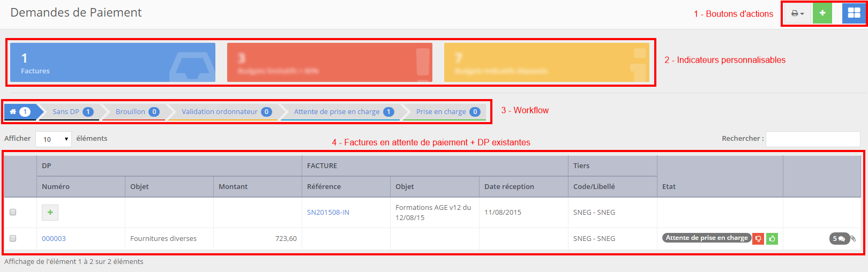Click the green plus button in top toolbar
868x272 pixels.
coord(822,13)
